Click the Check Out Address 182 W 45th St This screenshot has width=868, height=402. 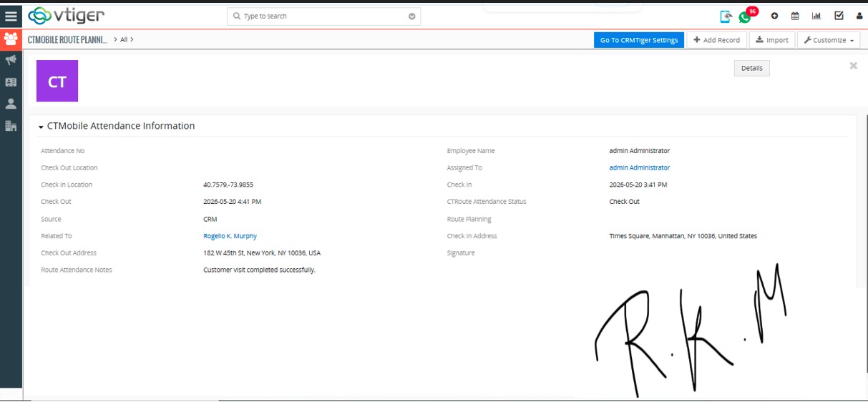coord(262,253)
